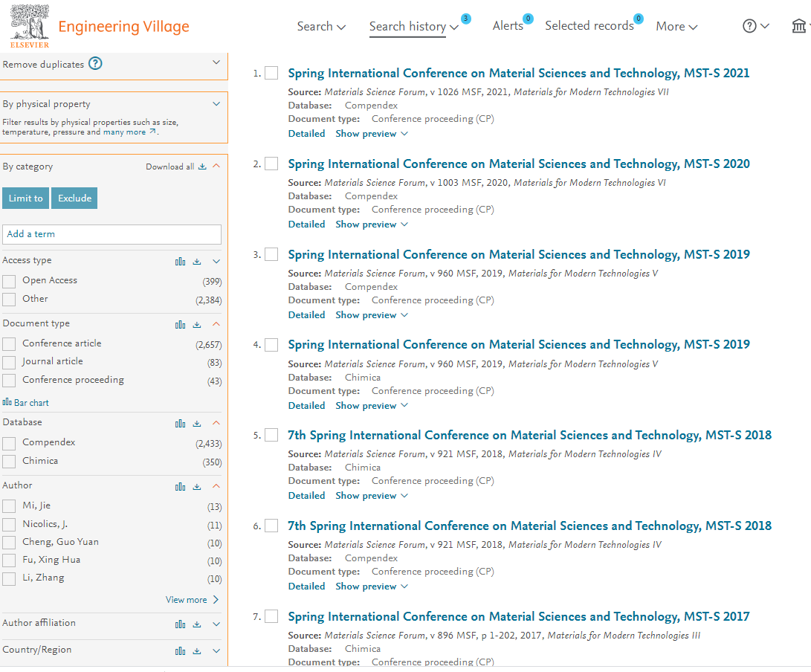Click the Exclude button
Screen dimensions: 811x672
74,198
